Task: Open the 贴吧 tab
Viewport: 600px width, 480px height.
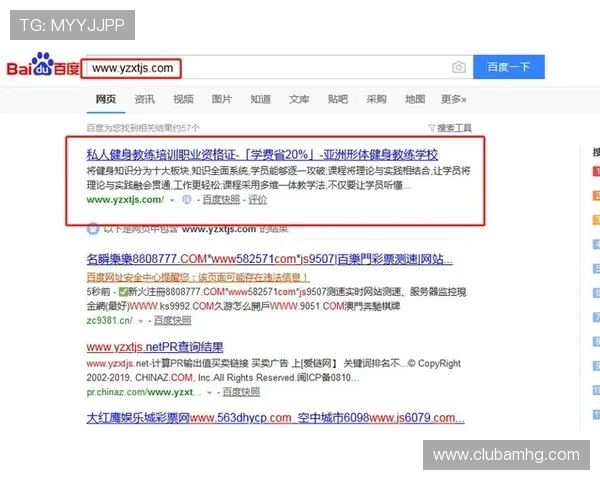Action: 338,100
